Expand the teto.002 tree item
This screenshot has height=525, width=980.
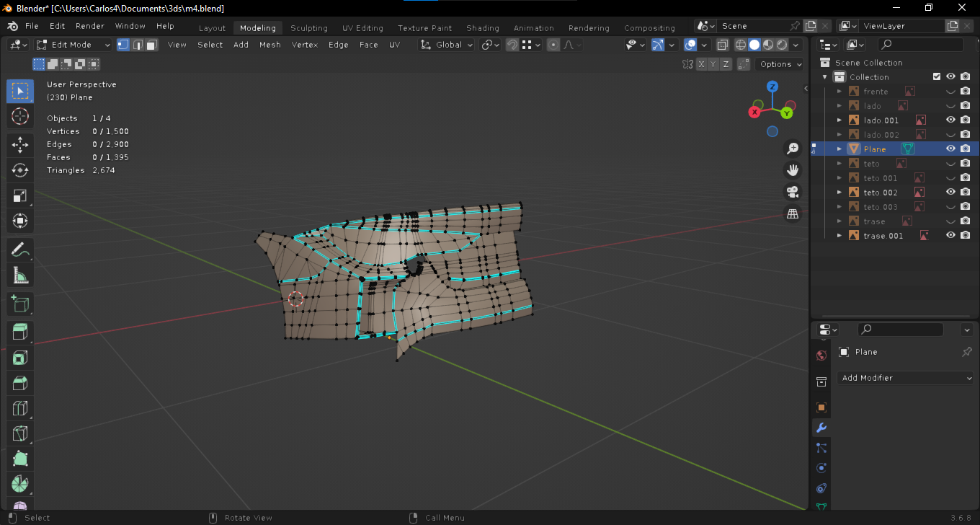839,193
